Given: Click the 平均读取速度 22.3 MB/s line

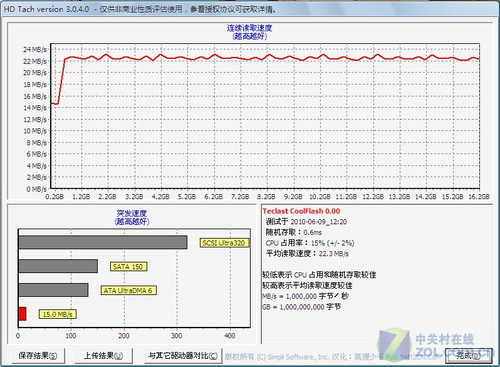Looking at the screenshot, I should point(307,254).
